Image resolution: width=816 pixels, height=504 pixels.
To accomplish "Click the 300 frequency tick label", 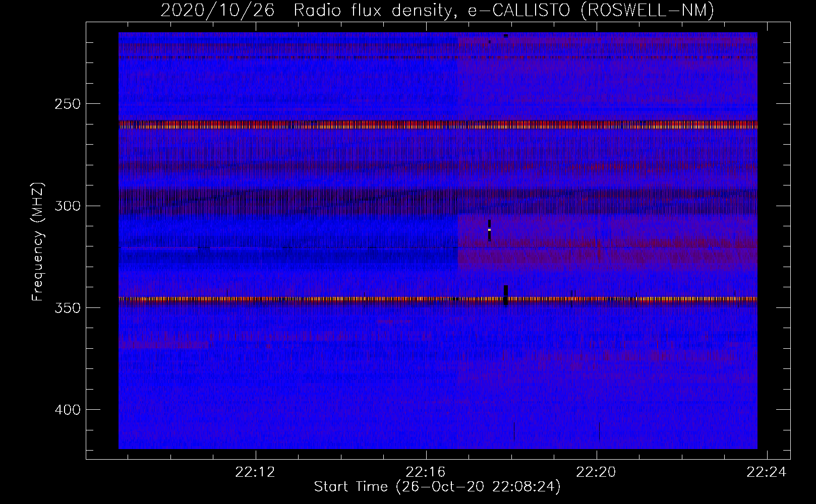I will pyautogui.click(x=68, y=206).
